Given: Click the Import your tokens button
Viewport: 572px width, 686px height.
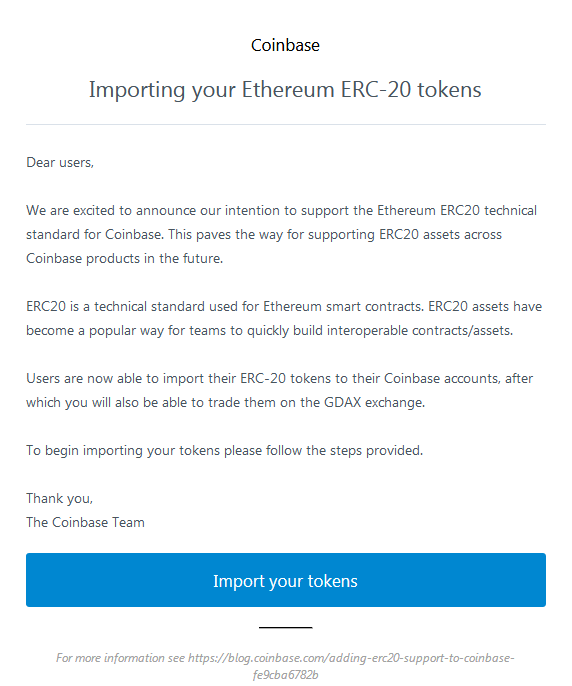Looking at the screenshot, I should (x=286, y=580).
